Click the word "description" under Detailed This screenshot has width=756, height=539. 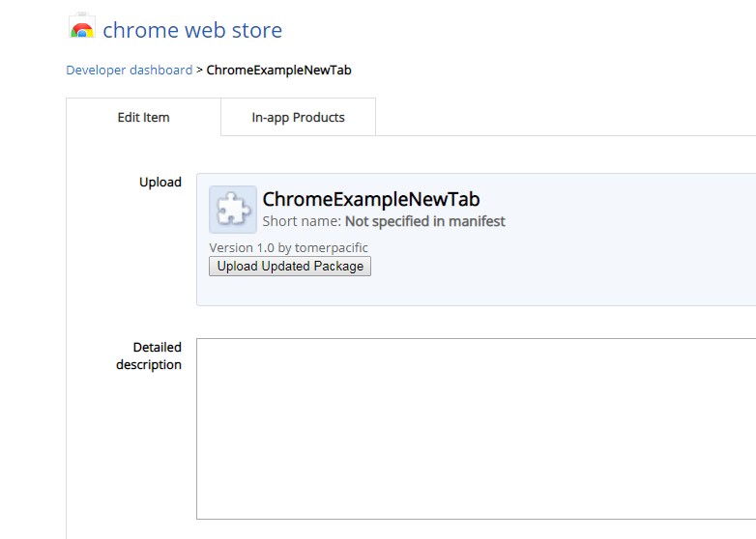pyautogui.click(x=149, y=364)
